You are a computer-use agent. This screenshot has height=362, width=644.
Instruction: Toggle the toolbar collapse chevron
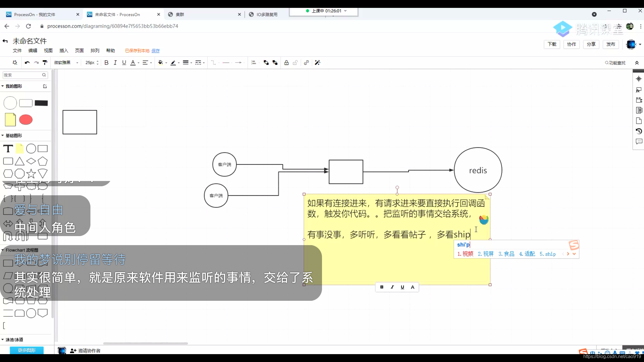click(x=637, y=62)
